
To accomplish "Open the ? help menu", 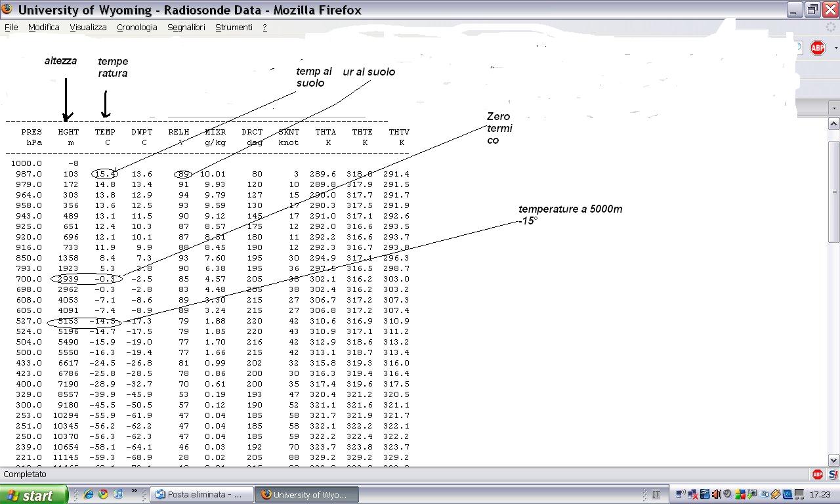I will 264,28.
